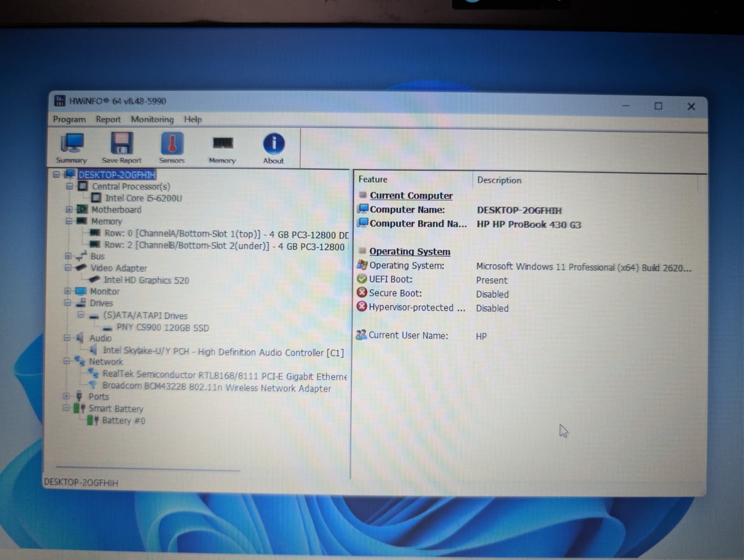Click the Memory tree node icon
The width and height of the screenshot is (744, 560).
82,221
